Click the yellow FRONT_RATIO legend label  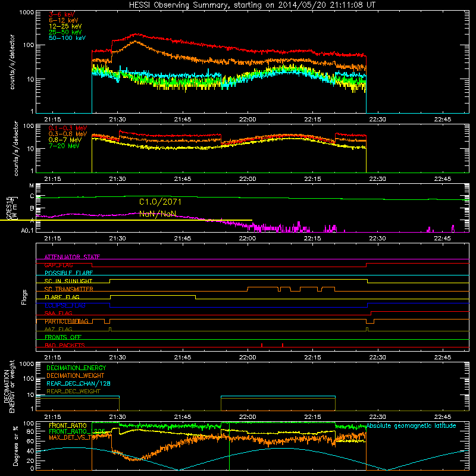[68, 425]
